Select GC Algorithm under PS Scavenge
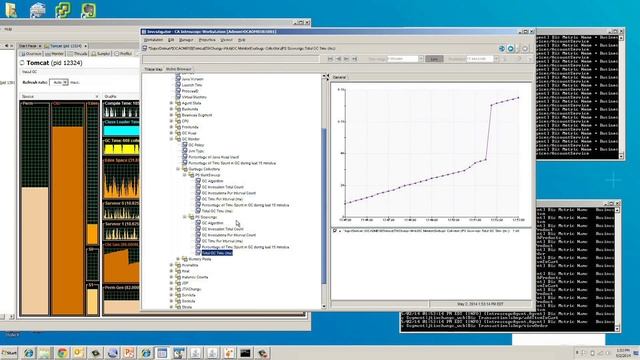Image resolution: width=640 pixels, height=360 pixels. [x=213, y=223]
